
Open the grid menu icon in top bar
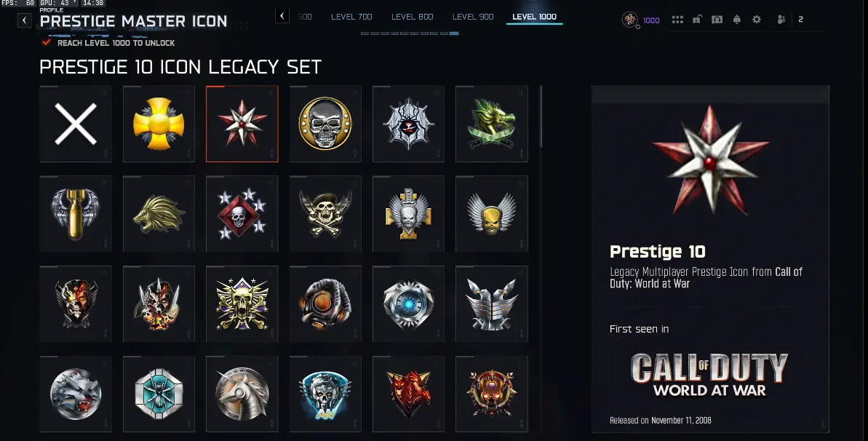click(677, 20)
